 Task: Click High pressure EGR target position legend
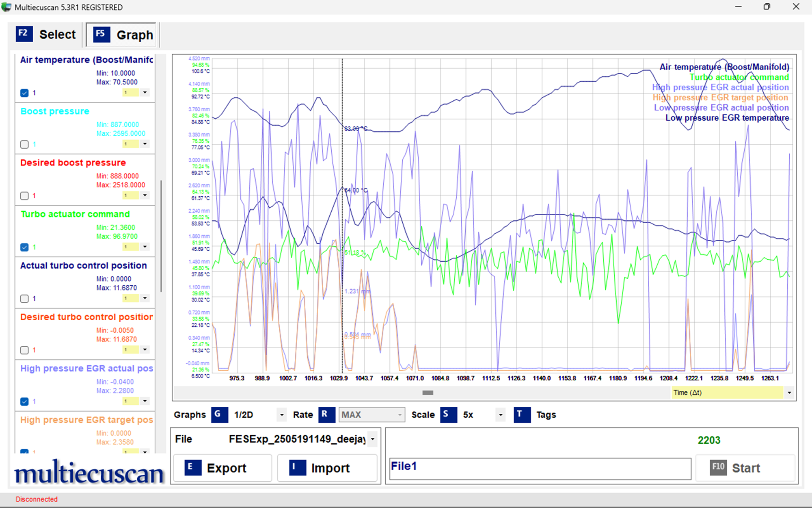point(720,98)
